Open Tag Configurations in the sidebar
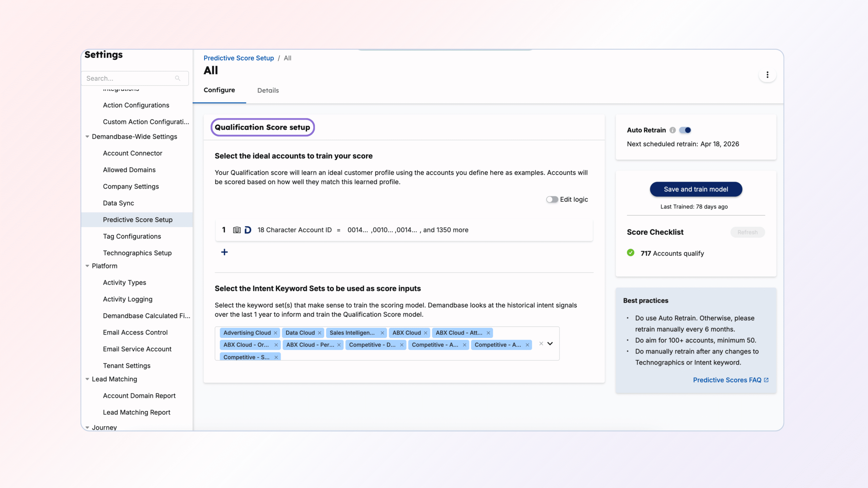This screenshot has height=488, width=868. tap(132, 236)
